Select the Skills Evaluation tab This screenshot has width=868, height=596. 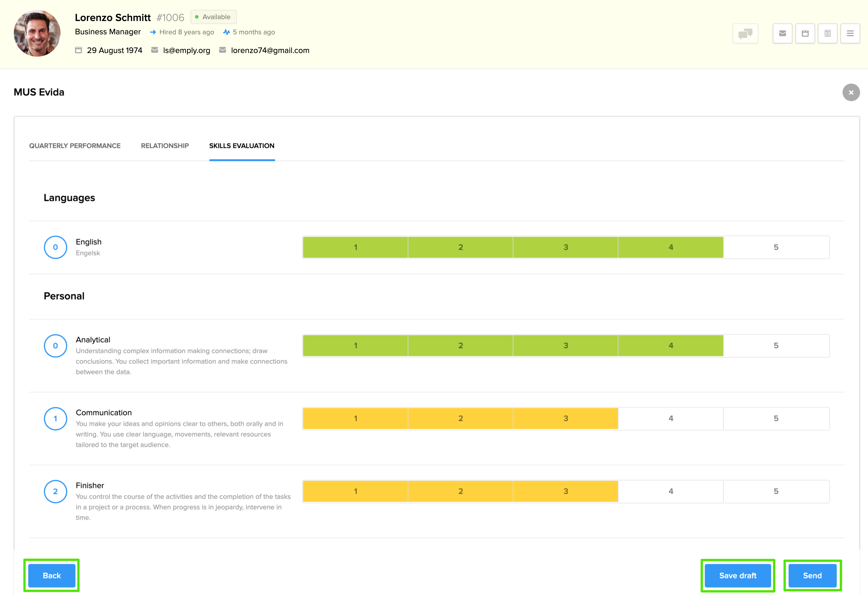[x=242, y=146]
